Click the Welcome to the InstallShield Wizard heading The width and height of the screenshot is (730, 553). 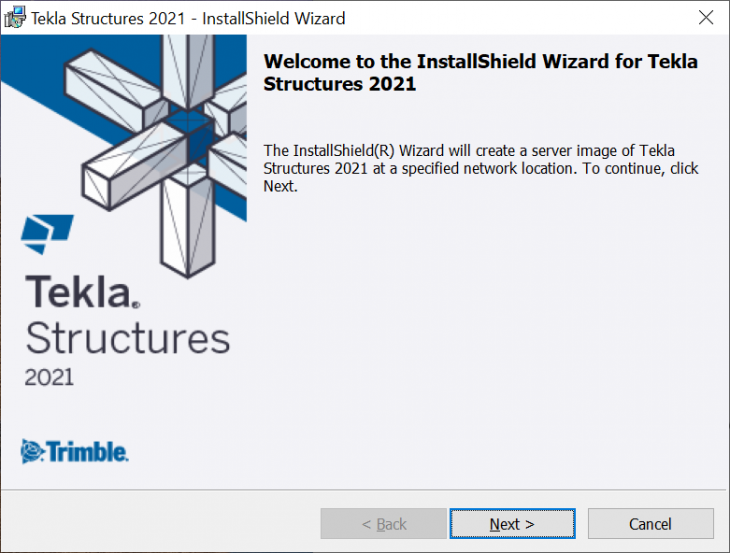pos(480,73)
